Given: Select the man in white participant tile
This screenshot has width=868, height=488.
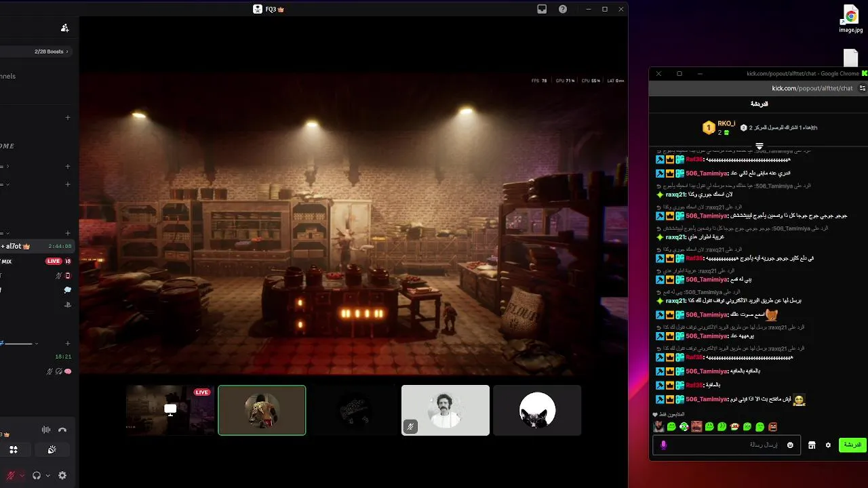Looking at the screenshot, I should (445, 410).
